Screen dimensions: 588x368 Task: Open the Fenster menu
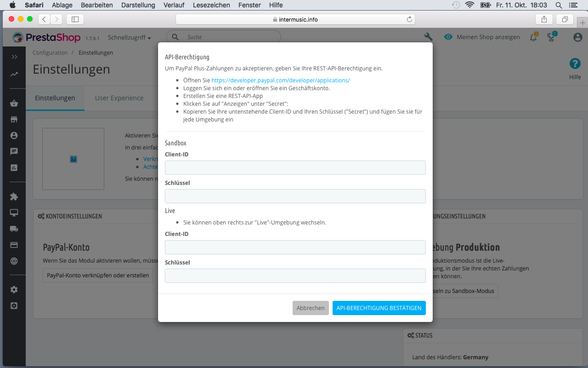(249, 5)
